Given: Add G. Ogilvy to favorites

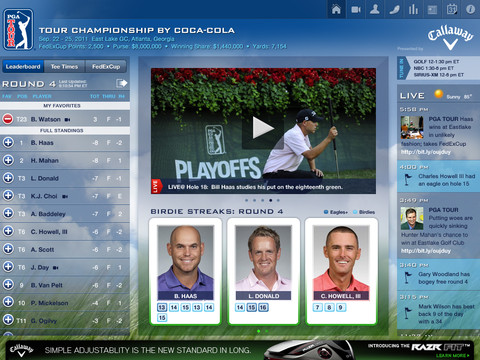Looking at the screenshot, I should 8,319.
